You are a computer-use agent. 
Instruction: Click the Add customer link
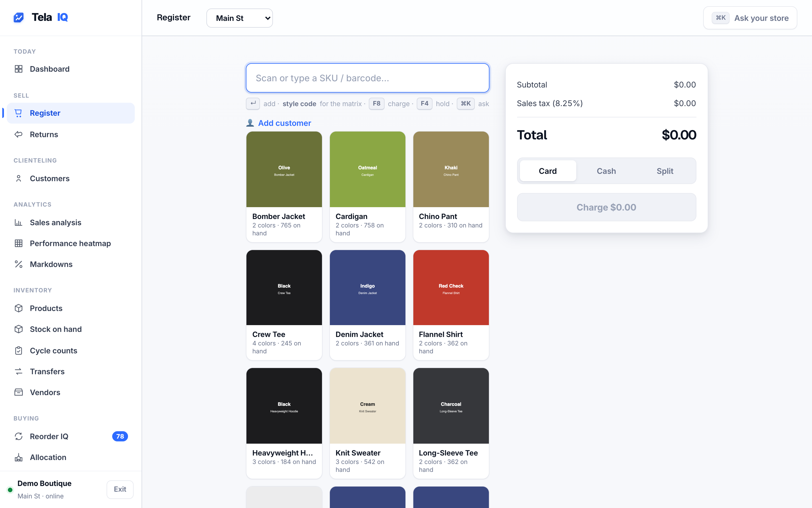284,123
